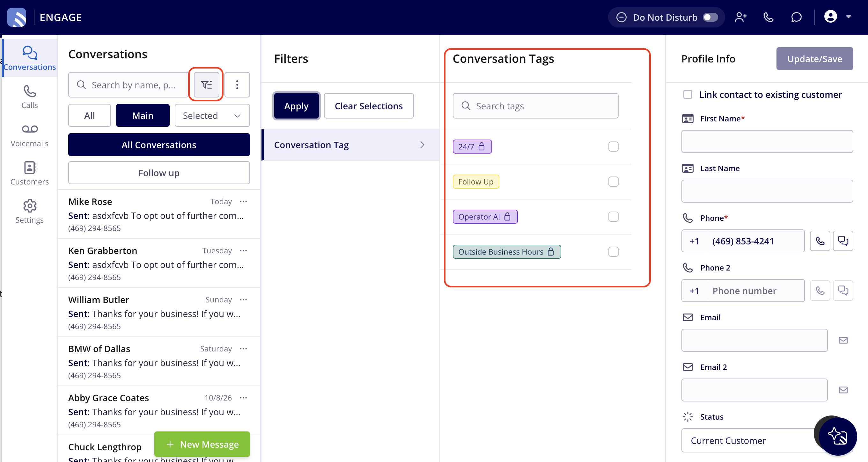The image size is (868, 462).
Task: Start a New Message
Action: [x=202, y=444]
